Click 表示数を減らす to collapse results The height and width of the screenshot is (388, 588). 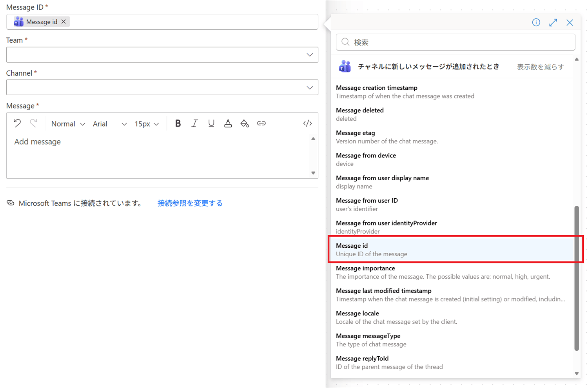(540, 67)
